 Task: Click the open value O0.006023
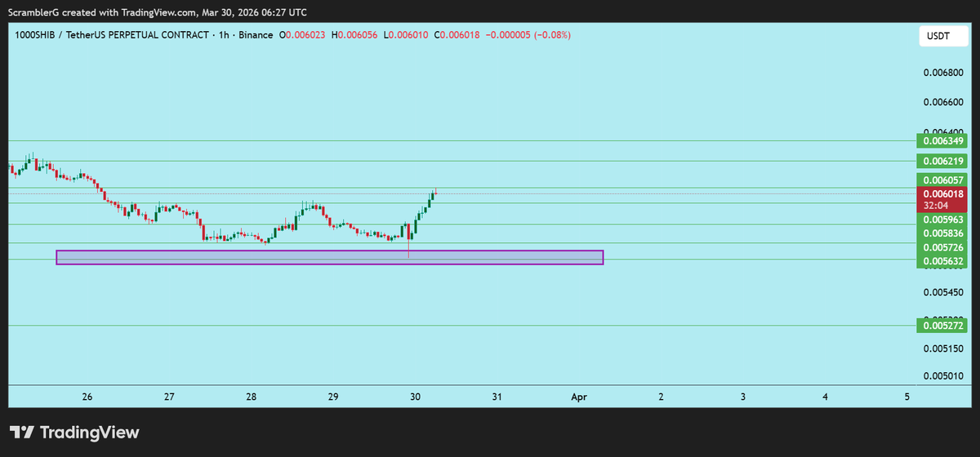coord(303,35)
